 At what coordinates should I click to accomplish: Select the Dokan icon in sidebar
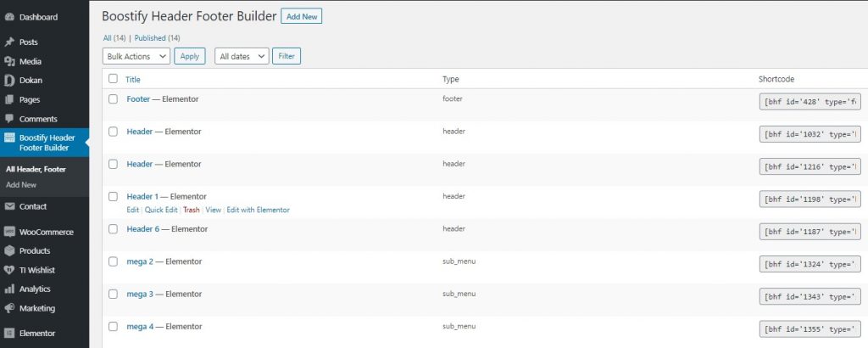8,81
